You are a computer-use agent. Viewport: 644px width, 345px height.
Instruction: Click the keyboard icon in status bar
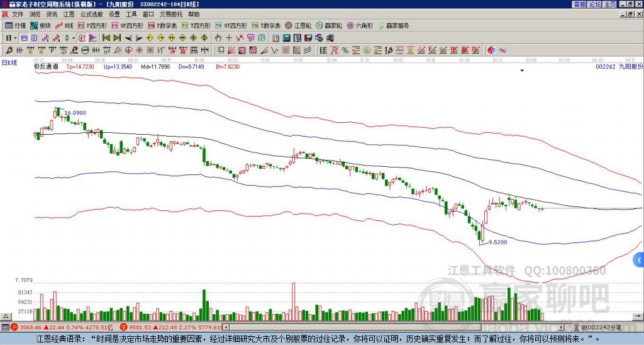[x=5, y=327]
